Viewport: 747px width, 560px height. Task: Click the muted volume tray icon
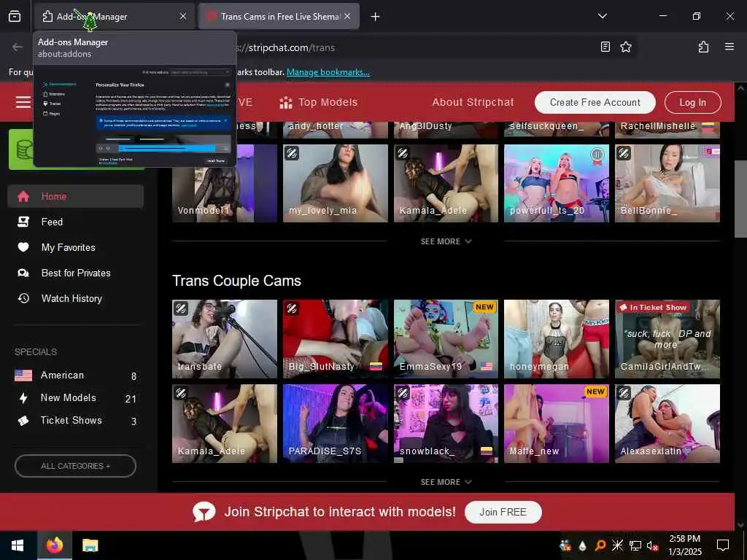point(652,545)
